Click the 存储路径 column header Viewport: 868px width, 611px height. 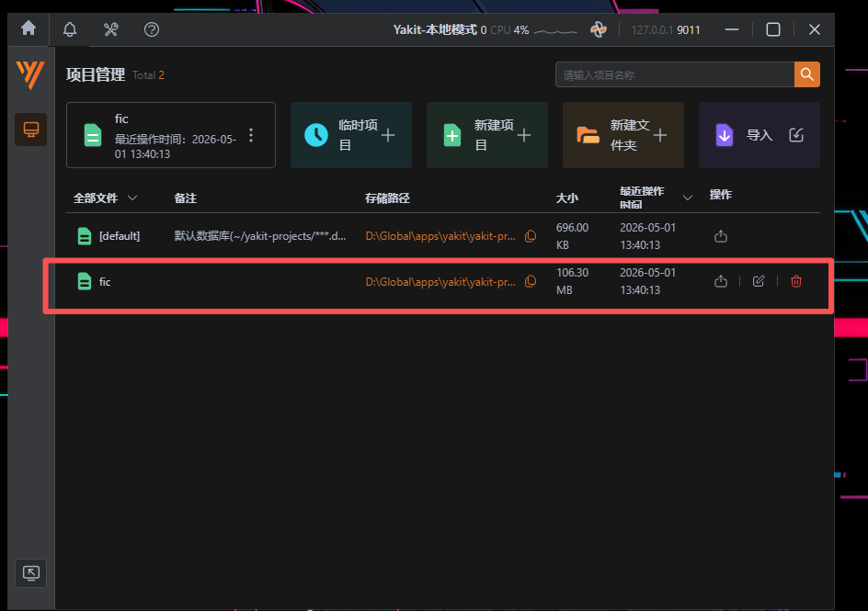coord(387,198)
